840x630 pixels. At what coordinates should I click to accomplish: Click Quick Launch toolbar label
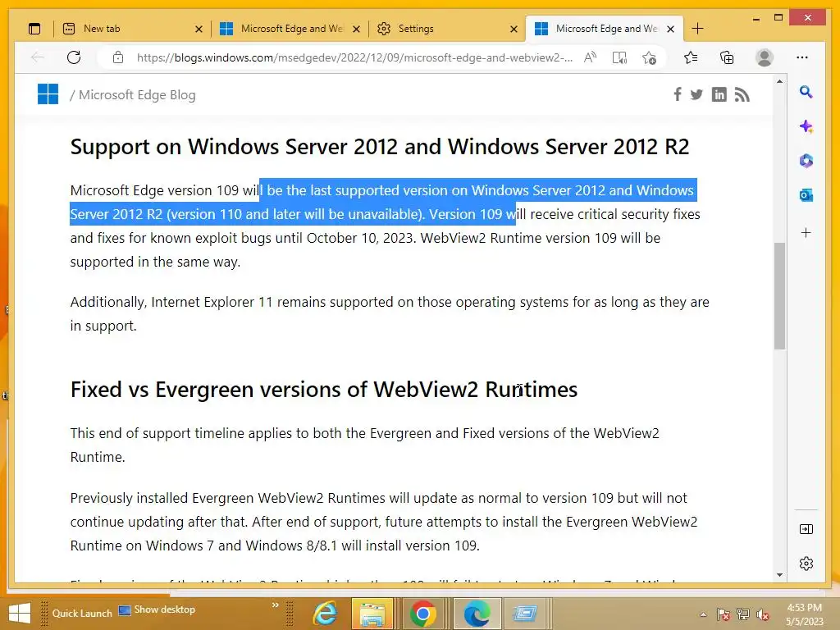tap(82, 614)
